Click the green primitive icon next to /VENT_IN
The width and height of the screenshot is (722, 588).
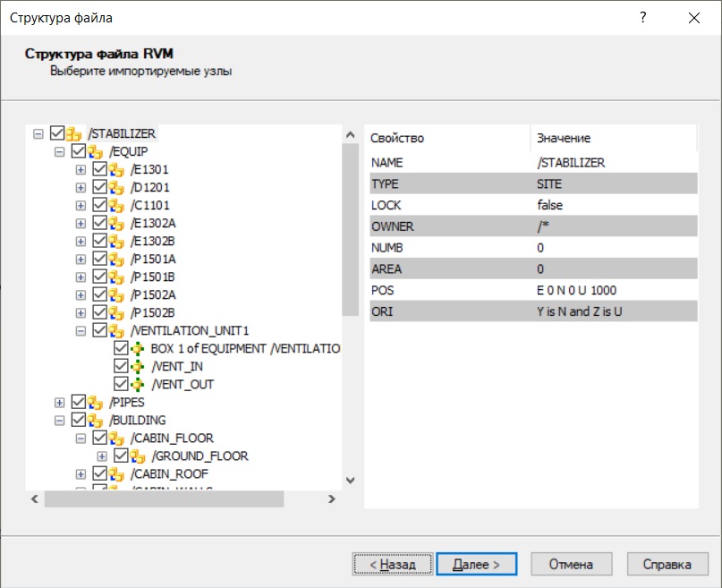[x=137, y=367]
